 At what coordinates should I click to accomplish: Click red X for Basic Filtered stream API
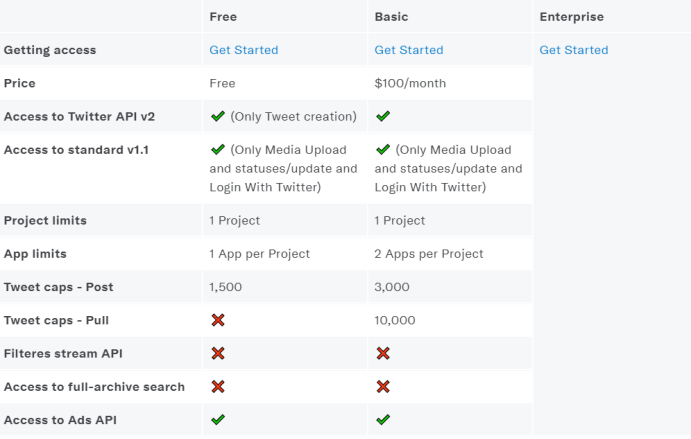pos(382,353)
